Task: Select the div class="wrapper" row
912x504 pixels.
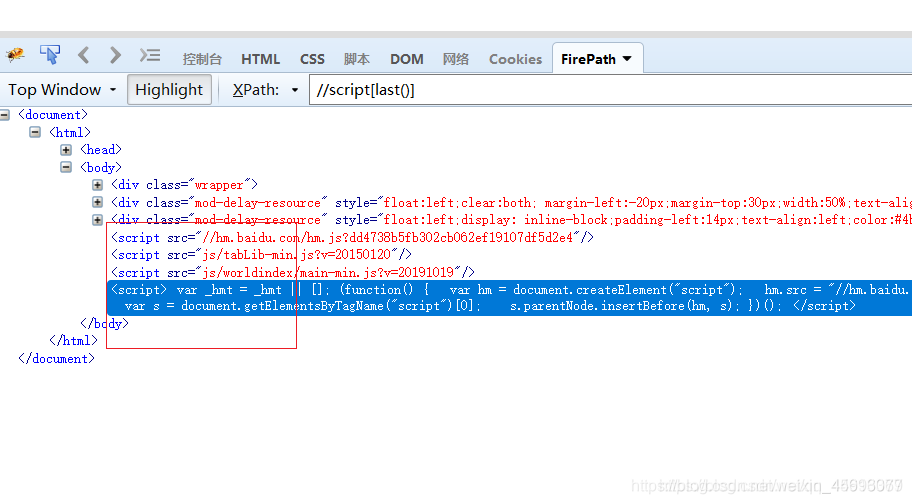Action: pyautogui.click(x=184, y=185)
